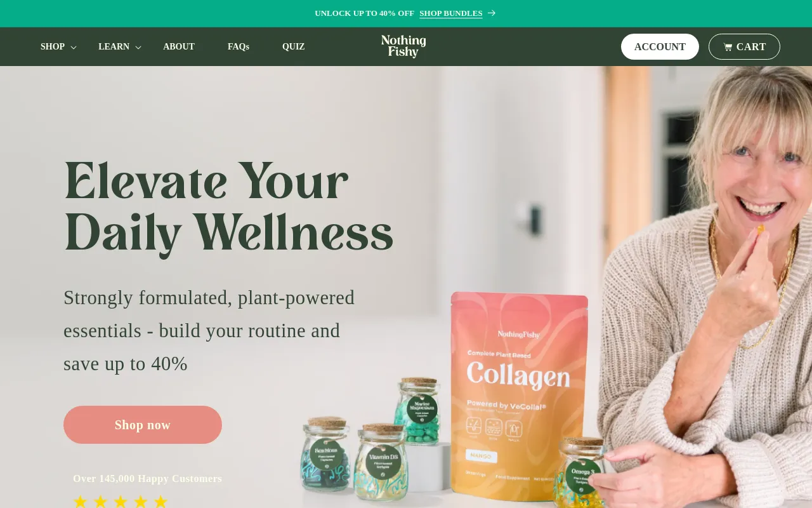Image resolution: width=812 pixels, height=508 pixels.
Task: Open the LEARN navigation menu
Action: [114, 47]
